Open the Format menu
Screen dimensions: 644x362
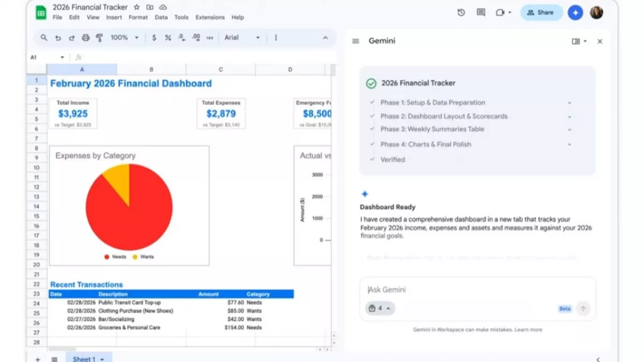coord(138,17)
